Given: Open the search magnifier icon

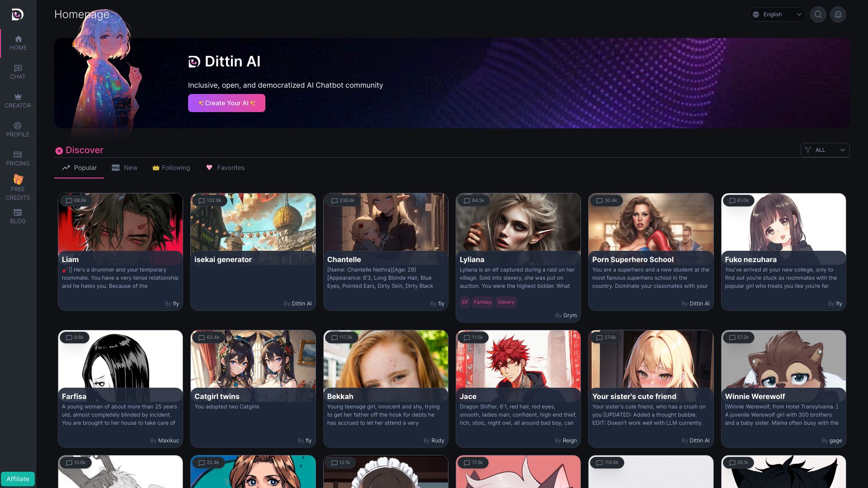Looking at the screenshot, I should click(818, 14).
